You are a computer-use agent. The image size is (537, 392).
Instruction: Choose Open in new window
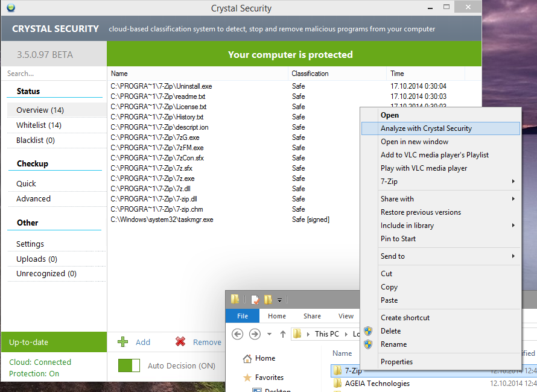[x=440, y=141]
